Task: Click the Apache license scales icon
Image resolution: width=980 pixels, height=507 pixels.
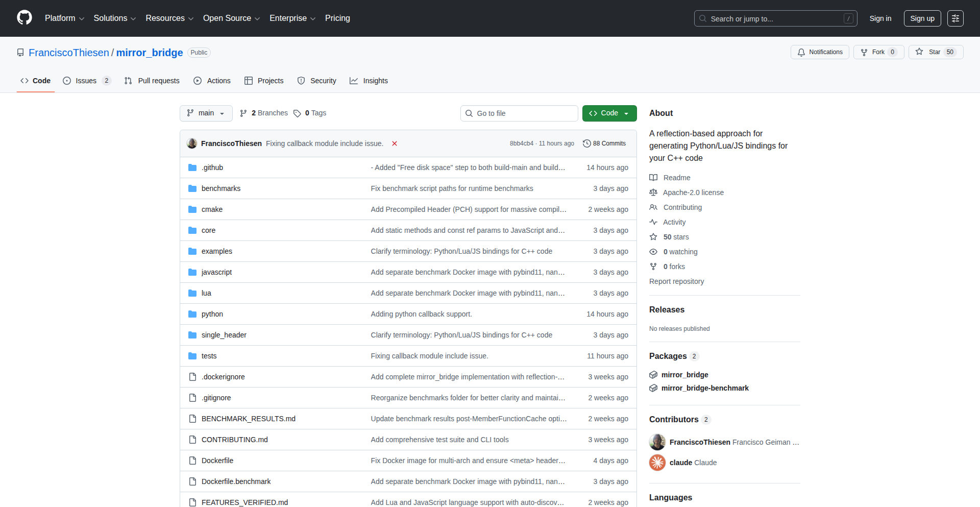Action: coord(653,192)
